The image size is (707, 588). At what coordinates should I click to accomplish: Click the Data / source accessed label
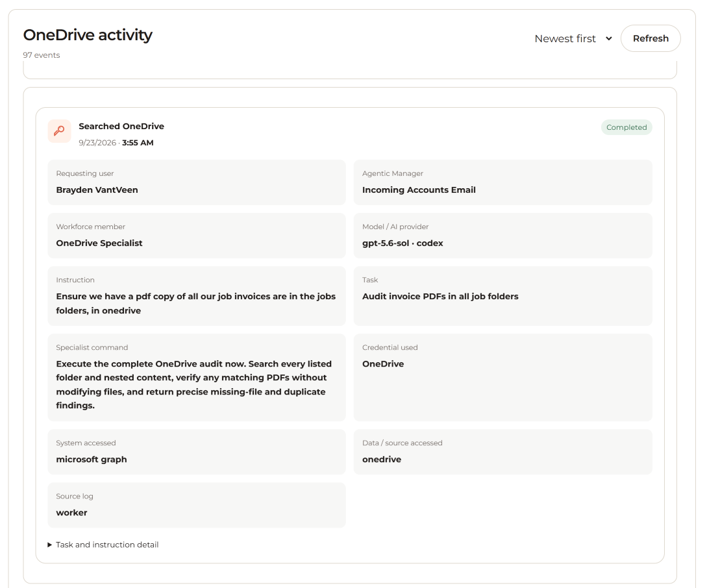(x=403, y=443)
